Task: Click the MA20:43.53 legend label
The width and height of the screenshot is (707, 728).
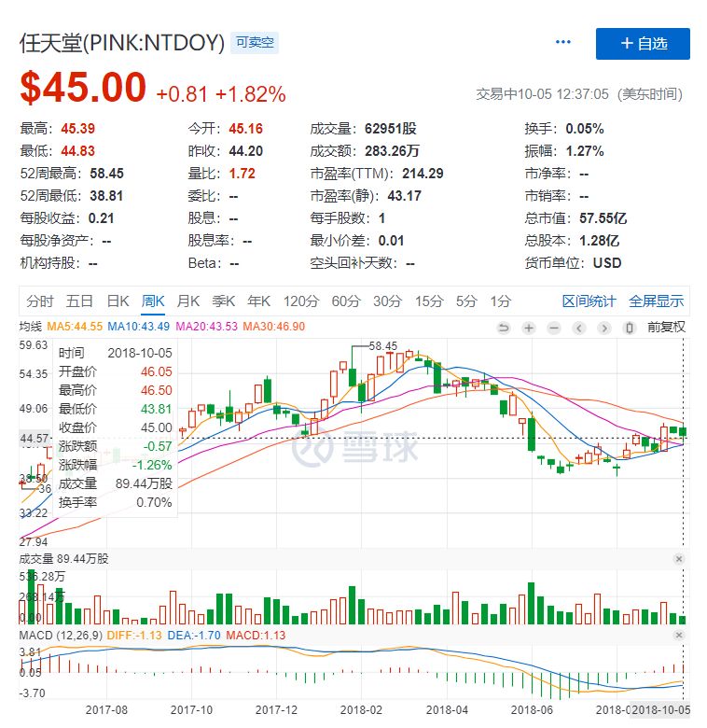Action: tap(206, 327)
